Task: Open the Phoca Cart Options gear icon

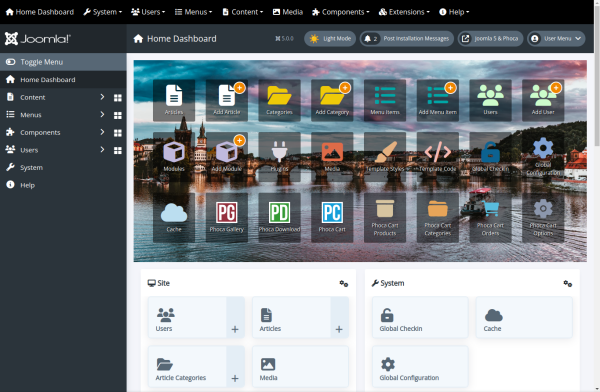Action: pos(543,217)
